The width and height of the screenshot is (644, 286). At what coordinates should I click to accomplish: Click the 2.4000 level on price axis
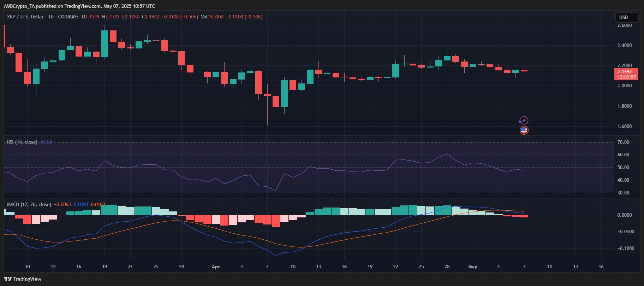click(x=624, y=45)
